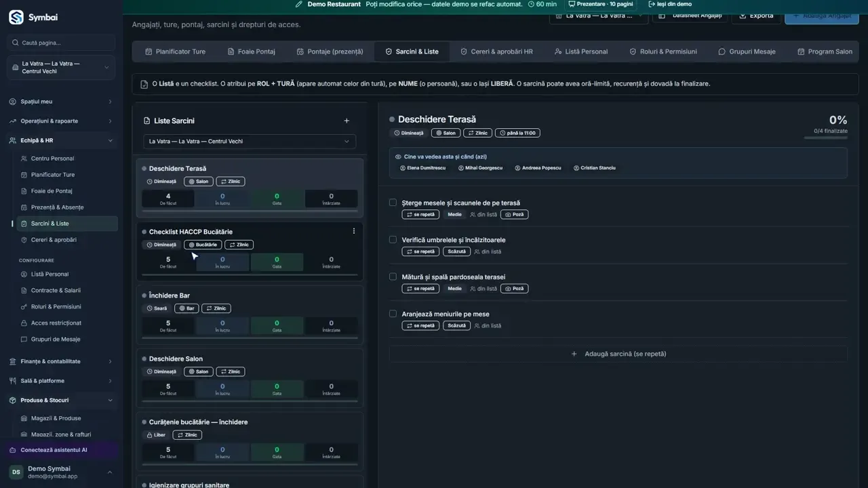Open the Demo Symbai account menu
868x488 pixels.
click(62, 472)
